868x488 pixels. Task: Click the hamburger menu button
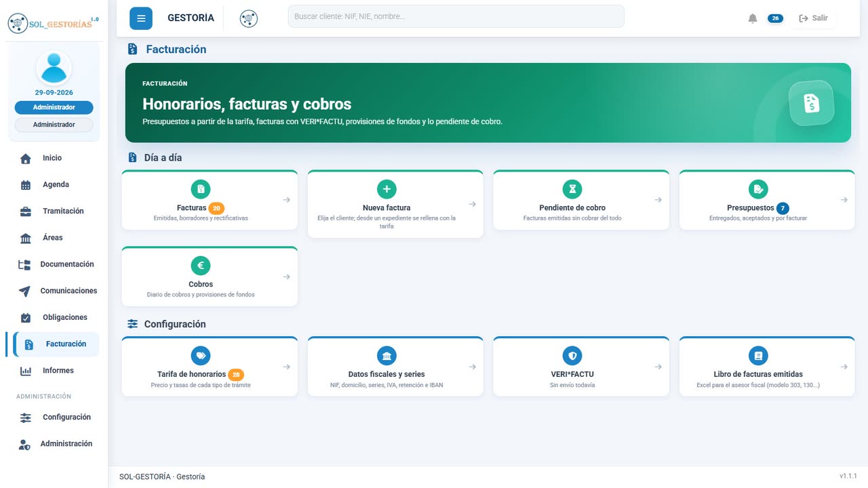(x=141, y=18)
